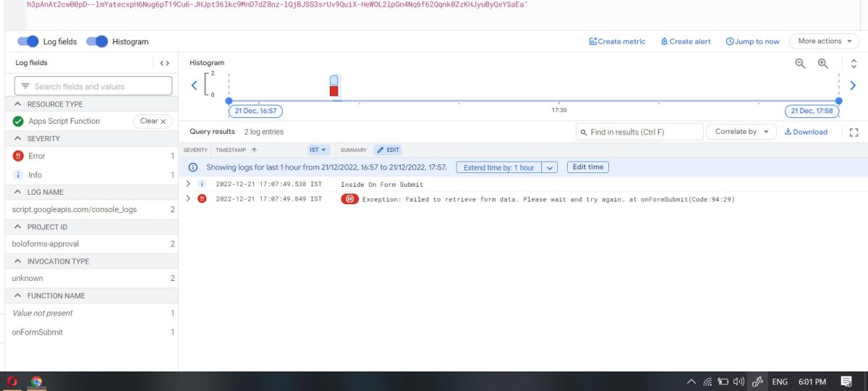868x391 pixels.
Task: Click the red error bar in histogram
Action: point(333,91)
